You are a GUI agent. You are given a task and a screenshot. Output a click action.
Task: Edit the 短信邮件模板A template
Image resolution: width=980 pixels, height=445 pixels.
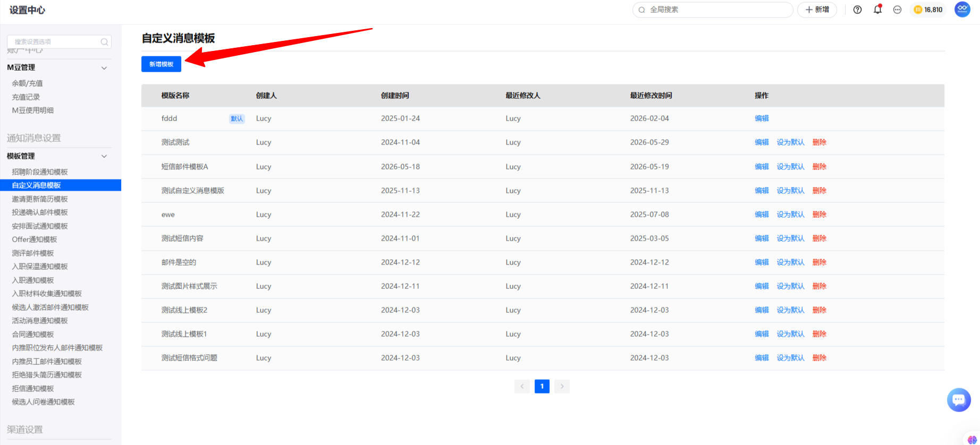pyautogui.click(x=762, y=167)
